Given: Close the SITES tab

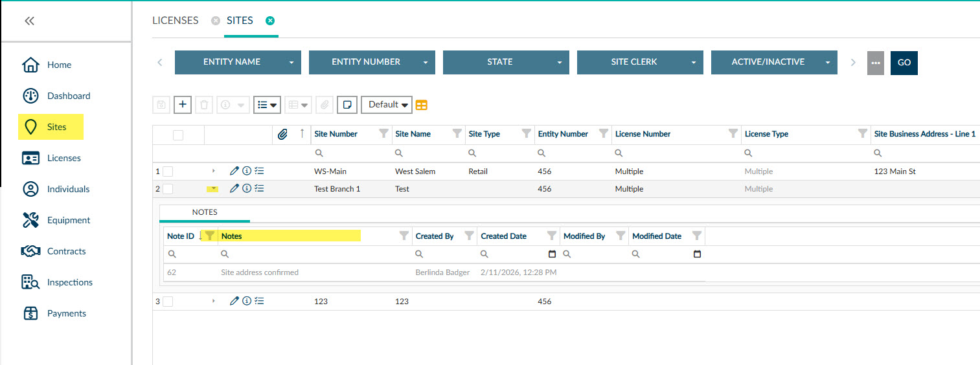Looking at the screenshot, I should [270, 21].
